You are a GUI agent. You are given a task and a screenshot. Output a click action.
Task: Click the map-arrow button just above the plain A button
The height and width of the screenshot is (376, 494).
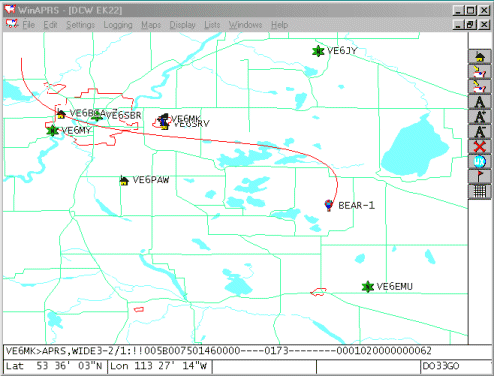coord(480,86)
